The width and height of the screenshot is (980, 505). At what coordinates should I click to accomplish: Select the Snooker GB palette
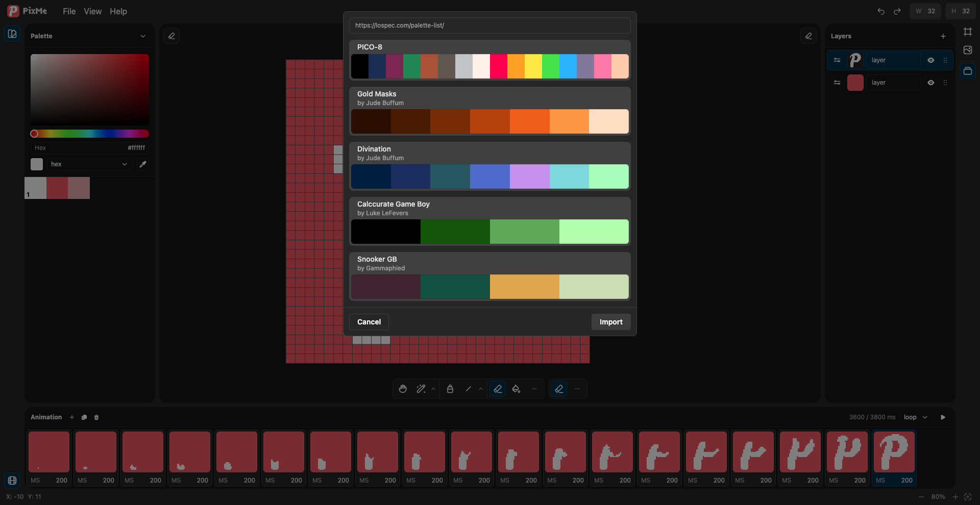(490, 276)
